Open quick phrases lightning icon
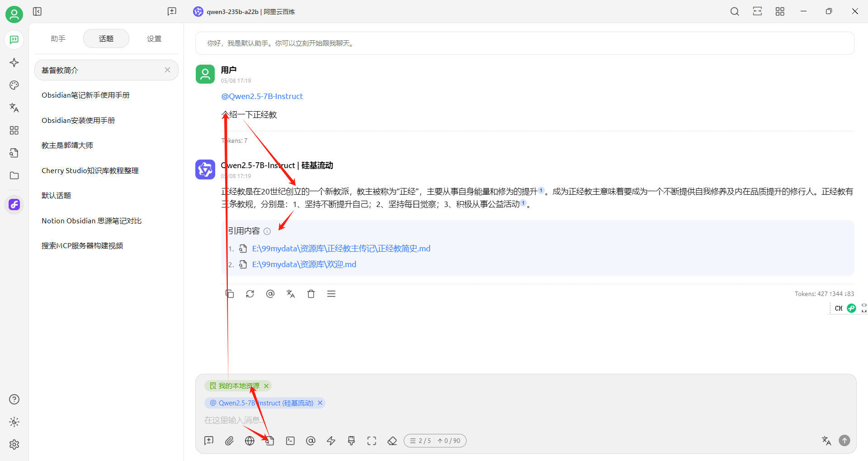This screenshot has width=868, height=461. [x=331, y=441]
